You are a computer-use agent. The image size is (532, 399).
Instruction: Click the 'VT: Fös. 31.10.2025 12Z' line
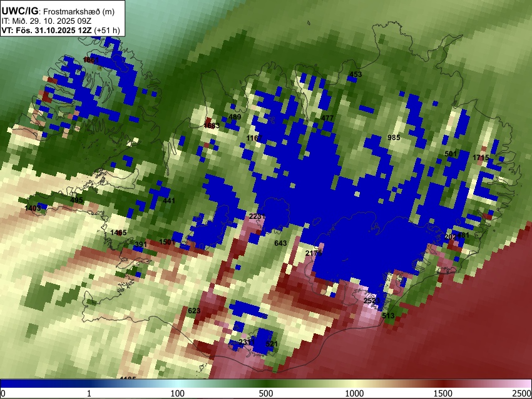click(46, 31)
